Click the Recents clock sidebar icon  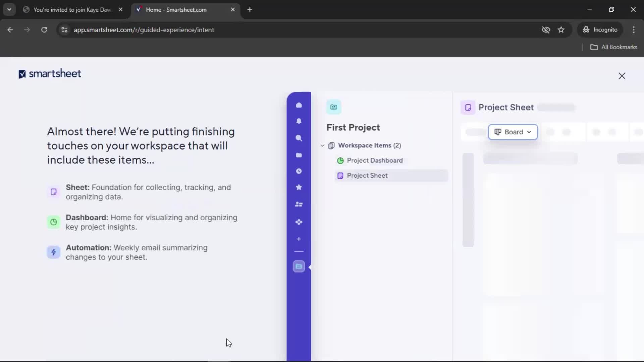tap(299, 171)
